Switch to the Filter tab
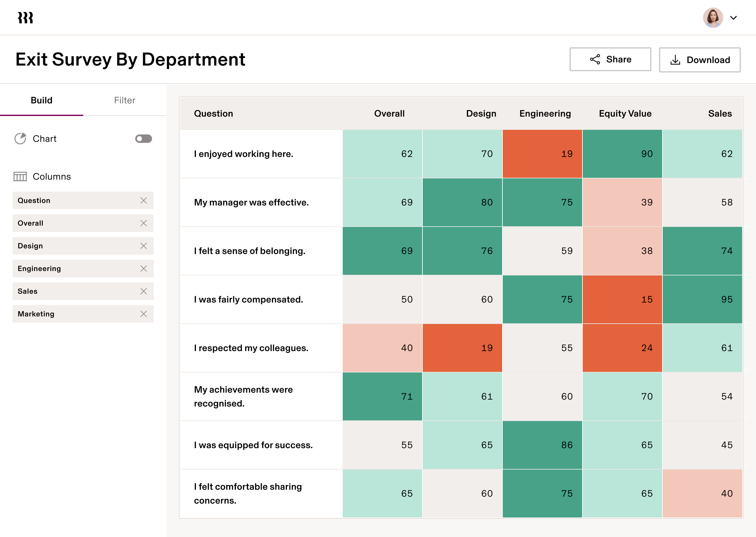Viewport: 756px width, 537px height. (x=124, y=100)
